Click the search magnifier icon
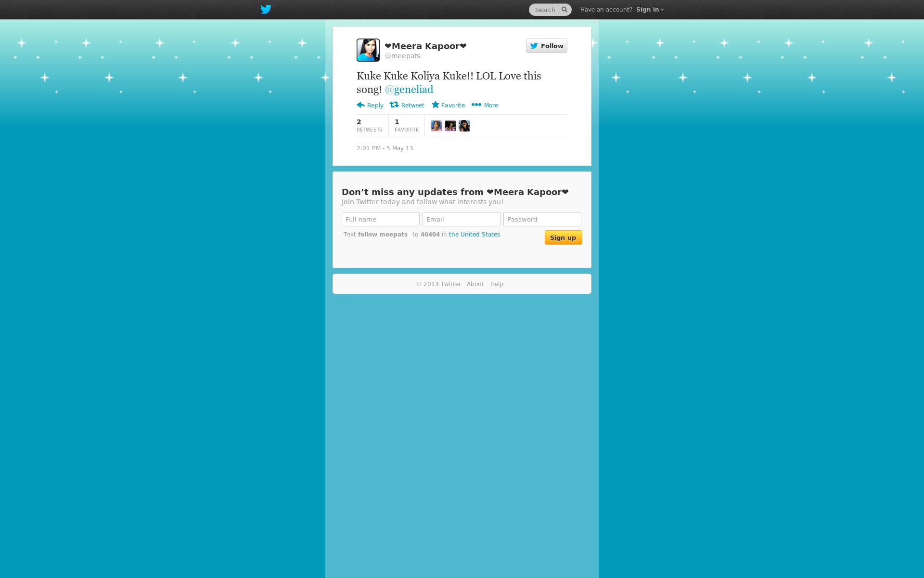Image resolution: width=924 pixels, height=578 pixels. point(565,10)
